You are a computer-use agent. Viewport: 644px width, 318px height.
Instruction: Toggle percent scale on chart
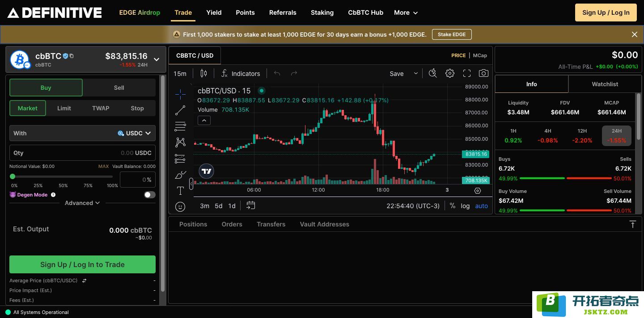[453, 206]
